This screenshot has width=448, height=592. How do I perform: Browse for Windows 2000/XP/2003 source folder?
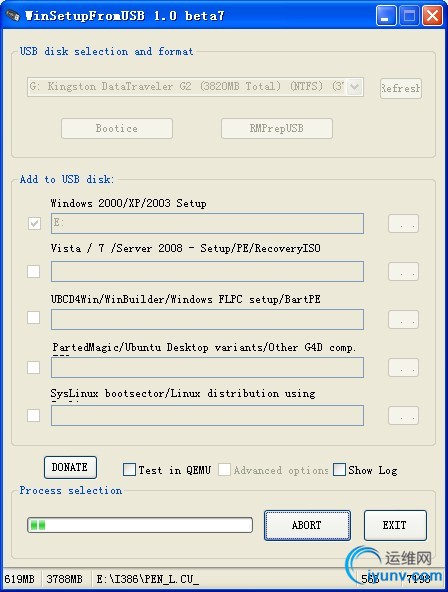(x=403, y=224)
